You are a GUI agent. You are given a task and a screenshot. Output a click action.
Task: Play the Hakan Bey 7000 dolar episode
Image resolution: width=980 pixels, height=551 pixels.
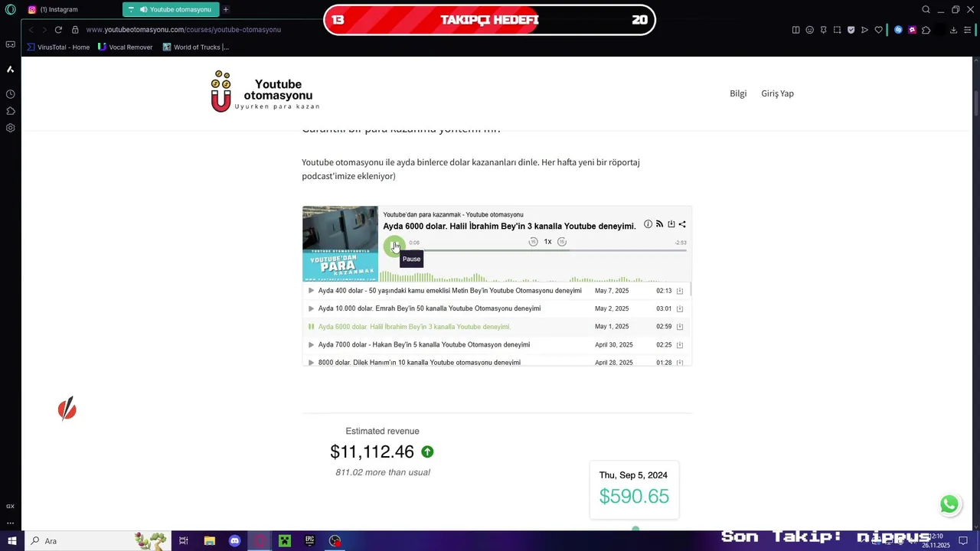point(311,344)
